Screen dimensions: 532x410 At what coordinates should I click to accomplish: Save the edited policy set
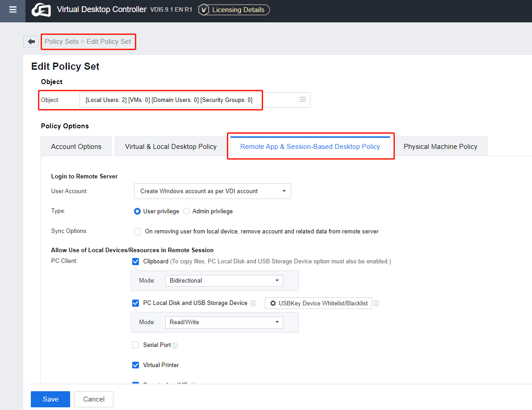click(50, 399)
